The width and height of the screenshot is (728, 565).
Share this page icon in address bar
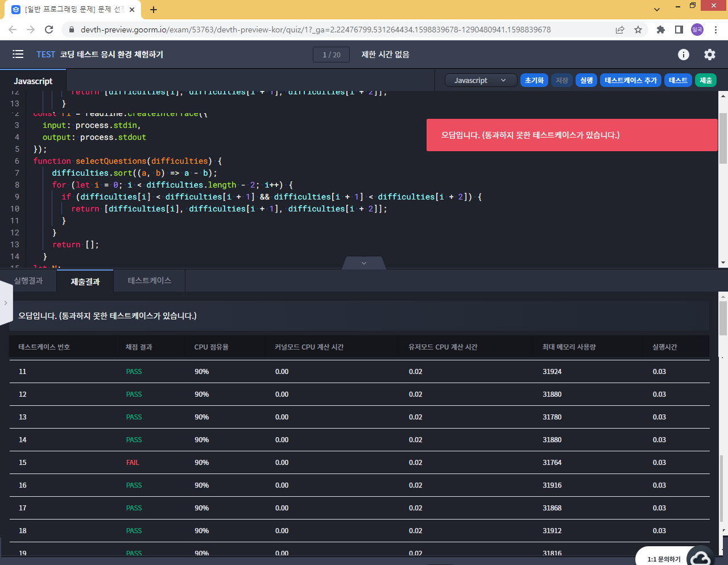(620, 30)
